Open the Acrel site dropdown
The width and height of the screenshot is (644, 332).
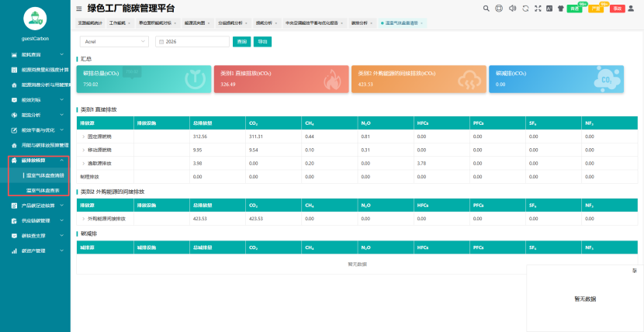pos(114,41)
